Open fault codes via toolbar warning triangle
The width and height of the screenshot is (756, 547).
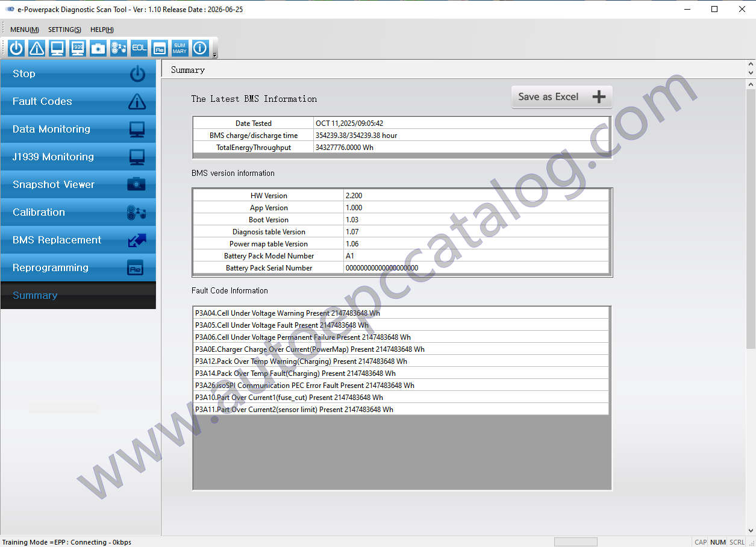[37, 48]
